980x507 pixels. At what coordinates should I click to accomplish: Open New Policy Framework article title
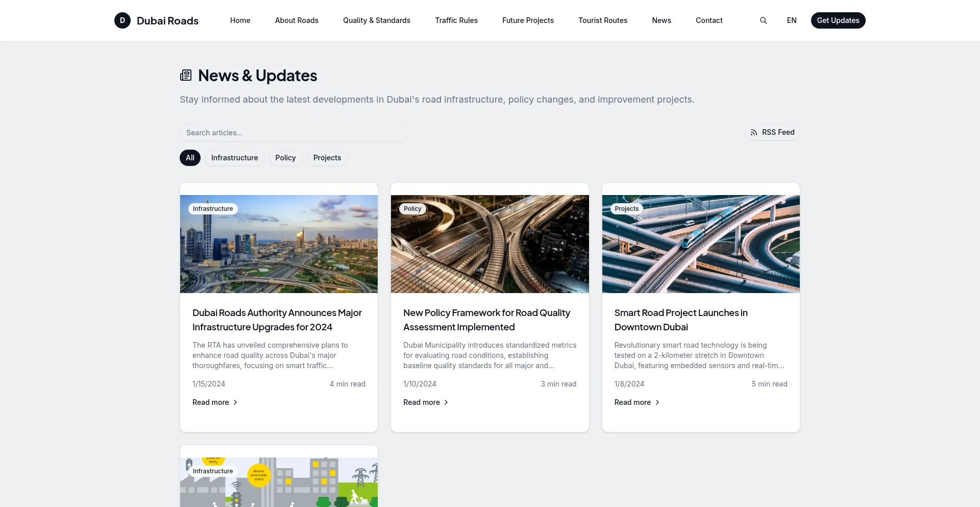pos(486,320)
